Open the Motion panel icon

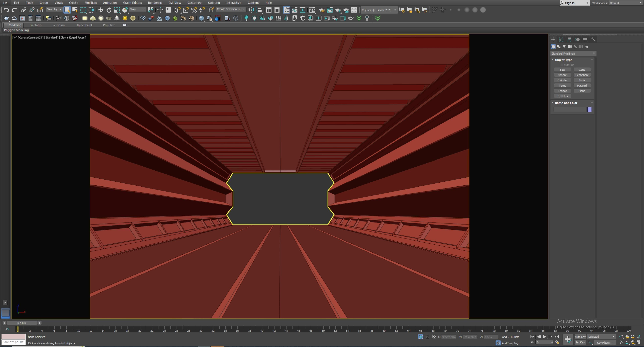click(x=577, y=39)
